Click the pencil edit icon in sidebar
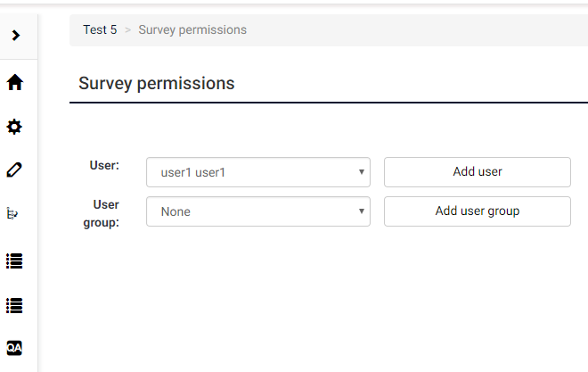 (x=14, y=169)
